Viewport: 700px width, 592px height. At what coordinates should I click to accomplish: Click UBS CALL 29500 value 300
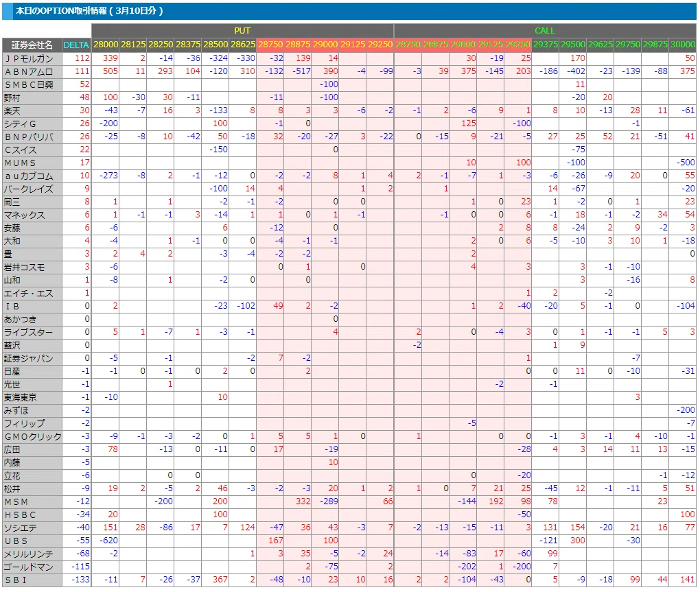pyautogui.click(x=577, y=541)
